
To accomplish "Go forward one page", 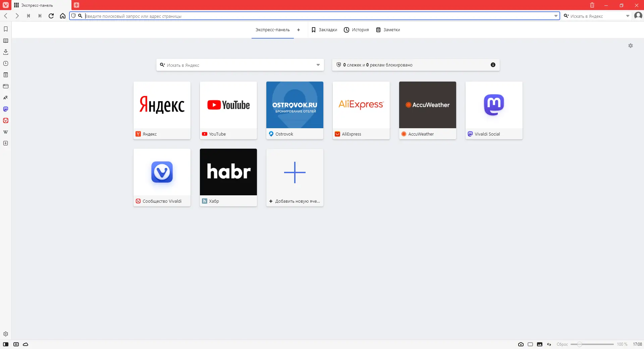I will [17, 16].
